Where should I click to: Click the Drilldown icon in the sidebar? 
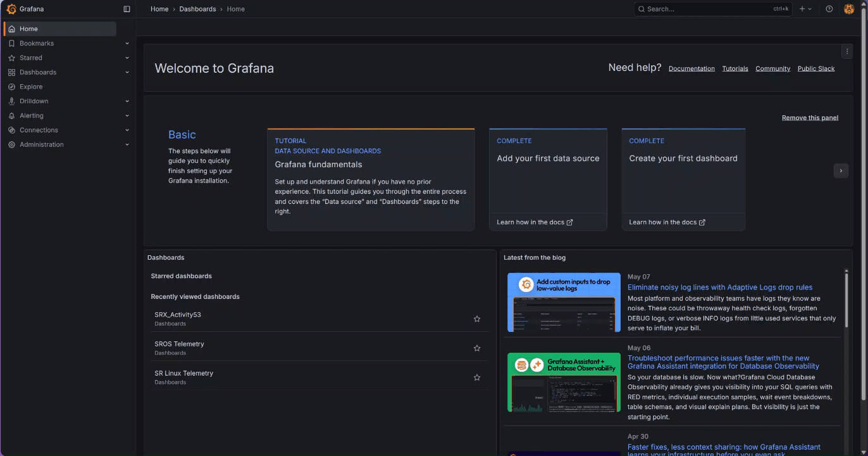click(x=12, y=101)
